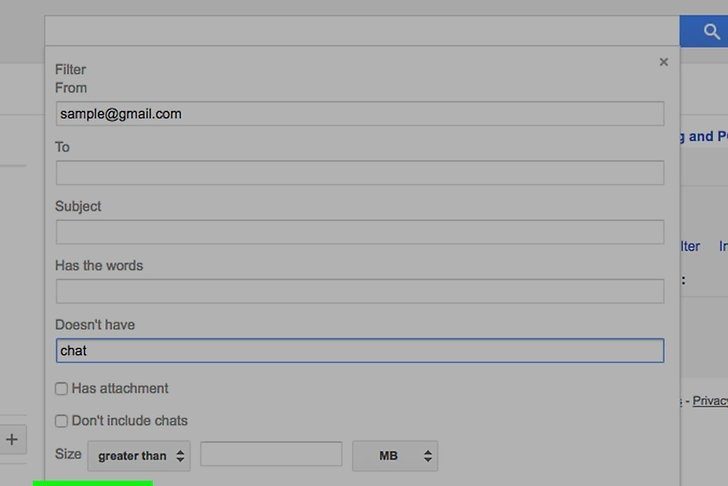Tick the Don't include chats checkbox
Viewport: 728px width, 486px height.
click(x=62, y=421)
